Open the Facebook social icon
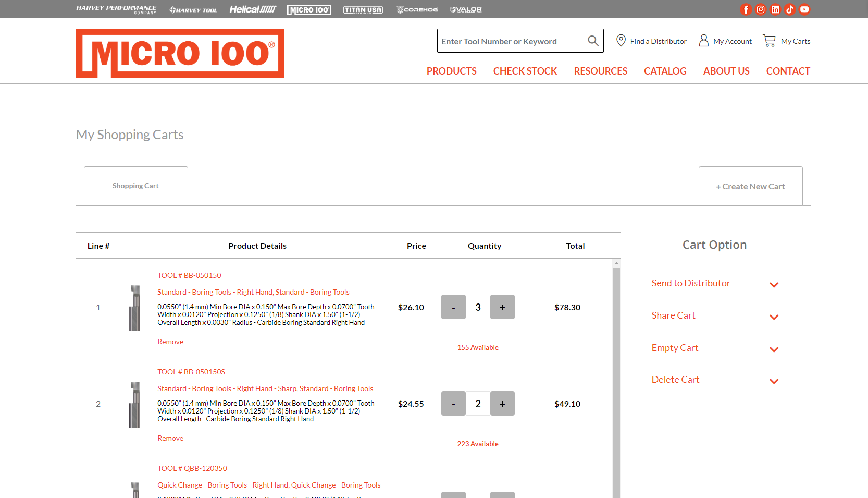The image size is (868, 498). coord(746,9)
